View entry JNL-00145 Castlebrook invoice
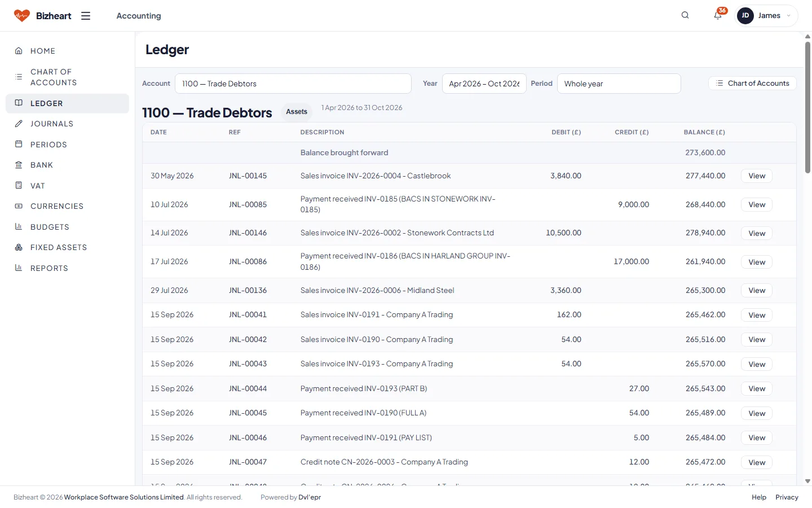The height and width of the screenshot is (508, 812). point(757,176)
